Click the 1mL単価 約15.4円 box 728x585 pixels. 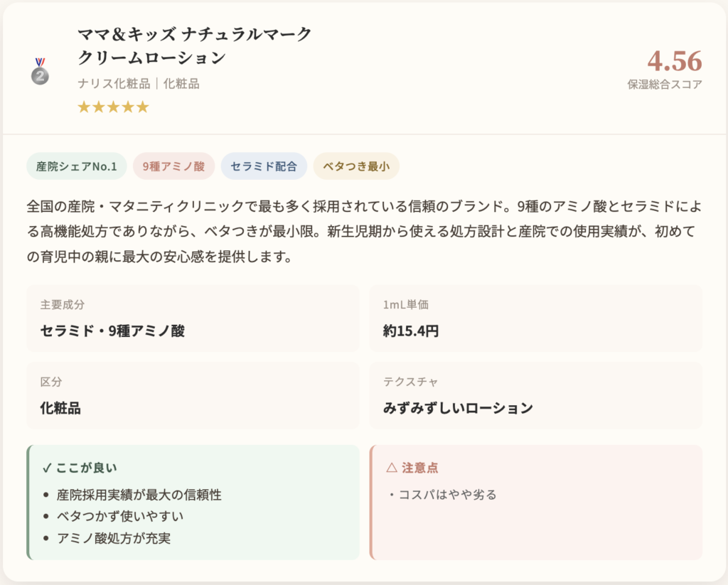coord(535,318)
